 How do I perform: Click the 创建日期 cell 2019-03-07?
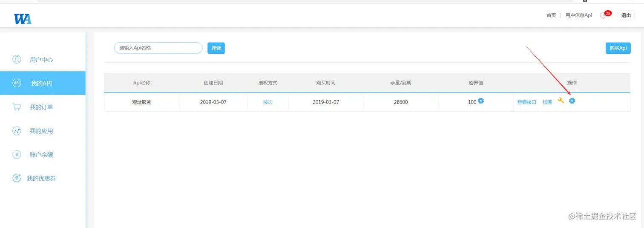tap(213, 102)
